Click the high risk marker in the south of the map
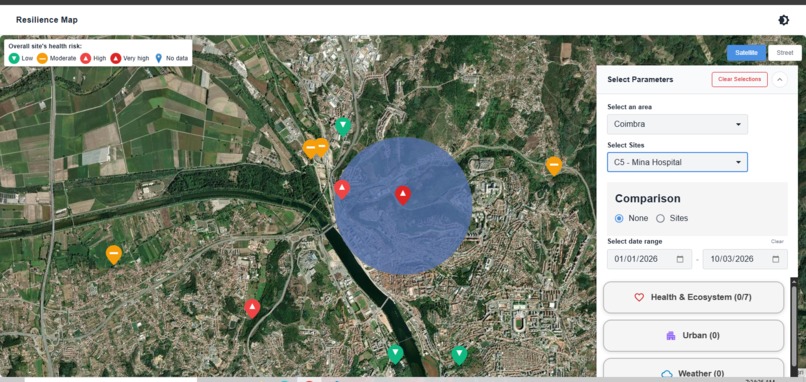This screenshot has width=806, height=382. [252, 308]
